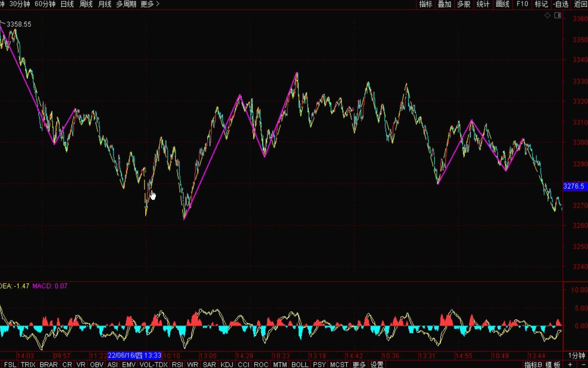Click the 1分钟 period label

pos(576,356)
